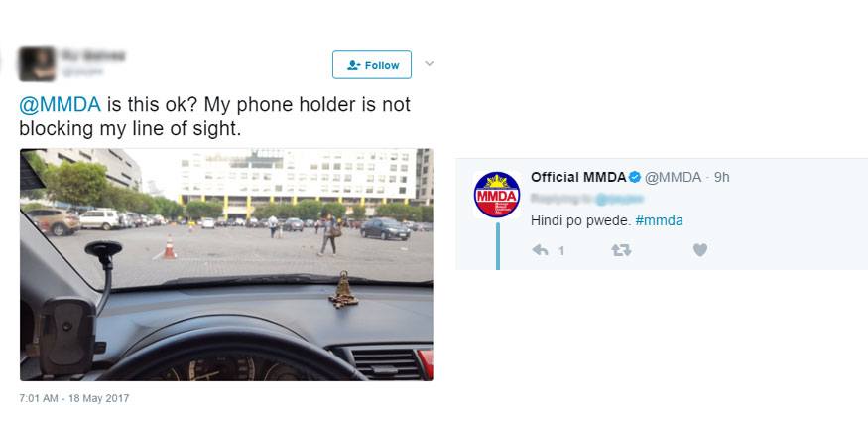Open the blurred user profile picture
This screenshot has height=429, width=868.
[x=37, y=64]
